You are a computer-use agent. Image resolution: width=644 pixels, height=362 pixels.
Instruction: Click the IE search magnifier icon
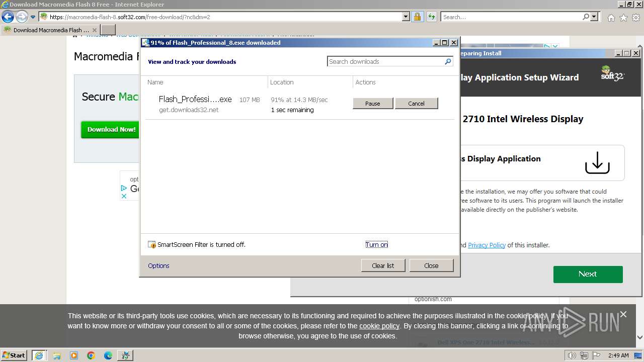586,17
